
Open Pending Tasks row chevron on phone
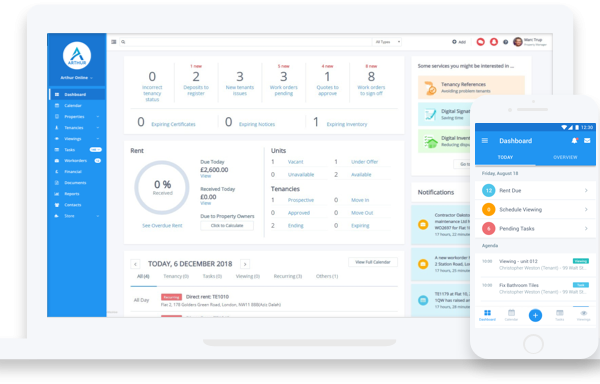point(586,229)
